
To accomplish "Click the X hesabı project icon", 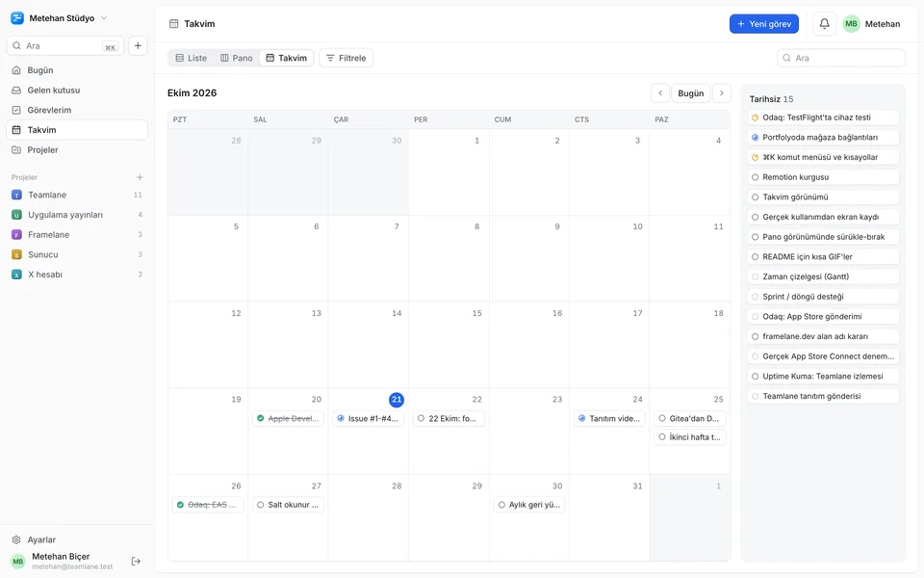I will [x=17, y=275].
